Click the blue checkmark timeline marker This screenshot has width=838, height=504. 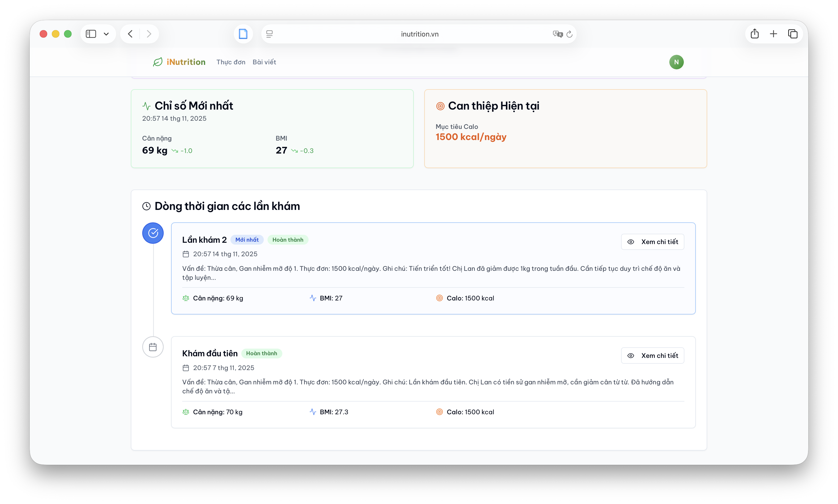153,233
